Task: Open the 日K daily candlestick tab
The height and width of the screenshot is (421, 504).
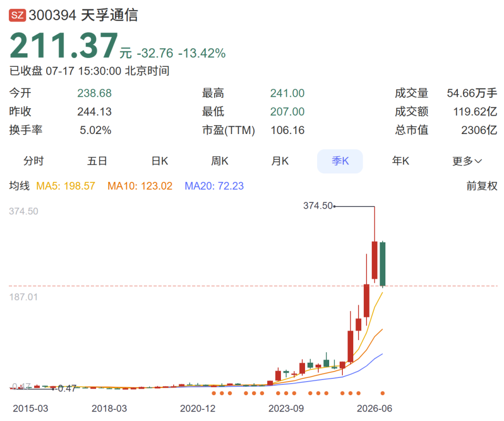Action: 160,161
